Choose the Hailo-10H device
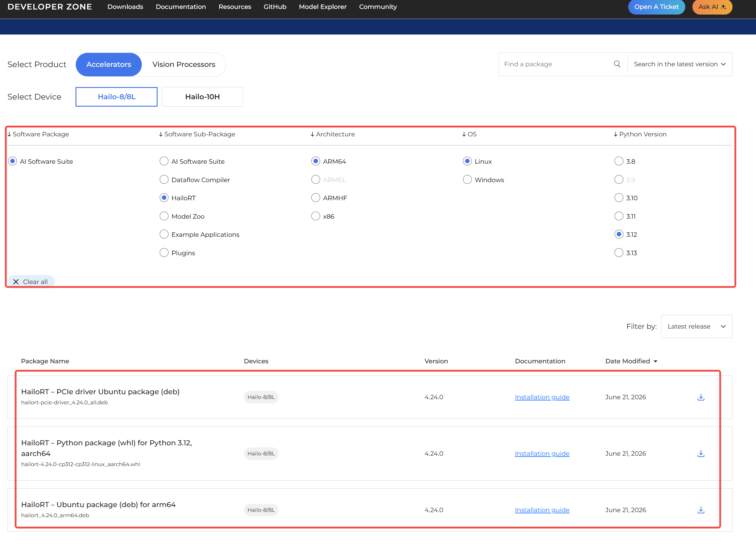The image size is (756, 546). 202,97
